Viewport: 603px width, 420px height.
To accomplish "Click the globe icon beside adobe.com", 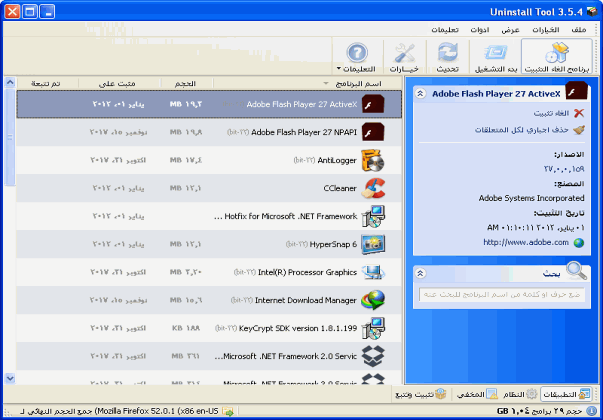I will (578, 243).
